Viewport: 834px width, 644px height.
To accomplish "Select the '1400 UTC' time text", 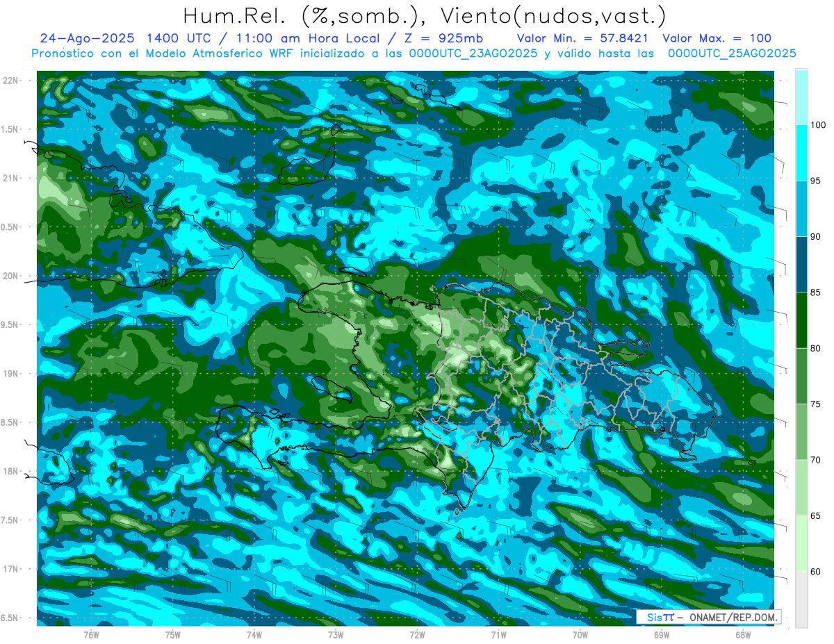I will [x=180, y=39].
